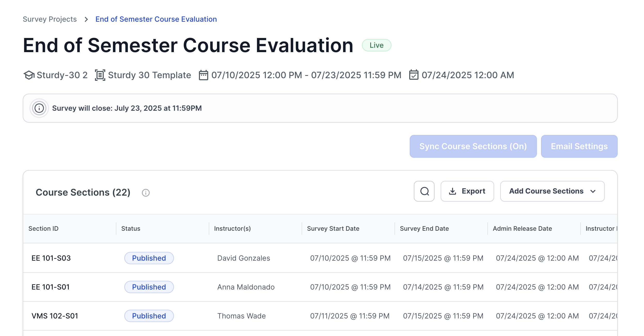Click the calendar-check icon before release date
The width and height of the screenshot is (644, 336).
414,75
